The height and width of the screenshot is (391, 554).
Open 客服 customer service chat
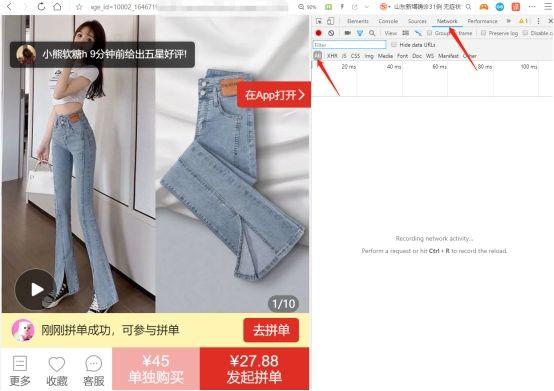94,371
